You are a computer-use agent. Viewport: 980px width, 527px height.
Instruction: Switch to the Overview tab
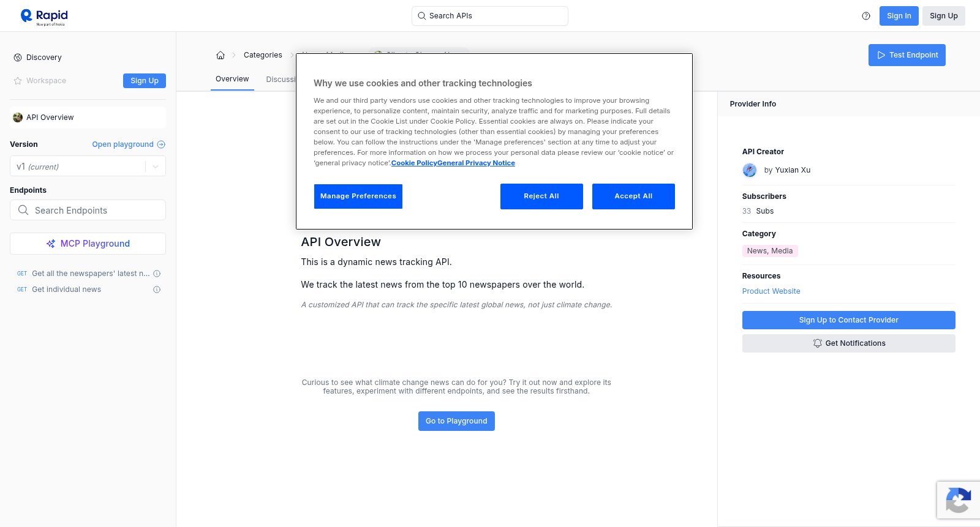[232, 79]
